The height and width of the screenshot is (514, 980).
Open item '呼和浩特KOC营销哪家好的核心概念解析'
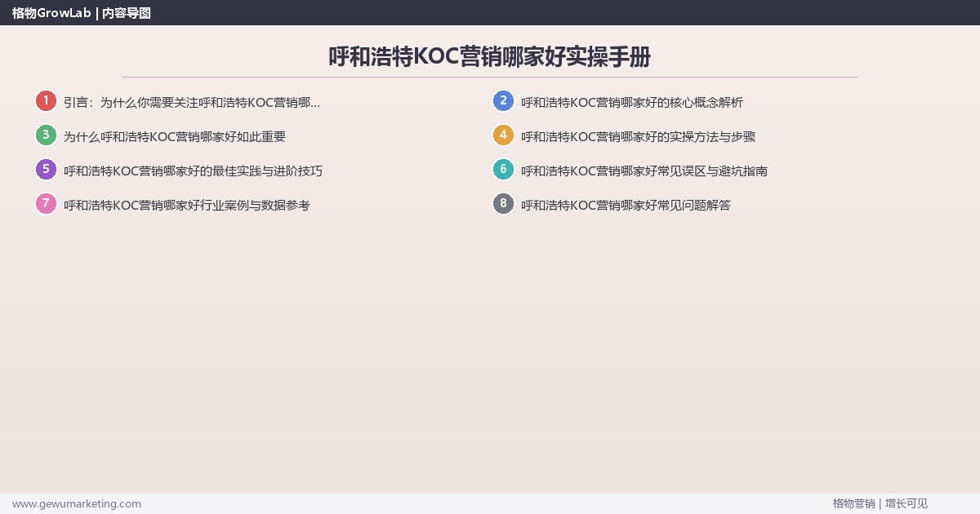point(632,103)
